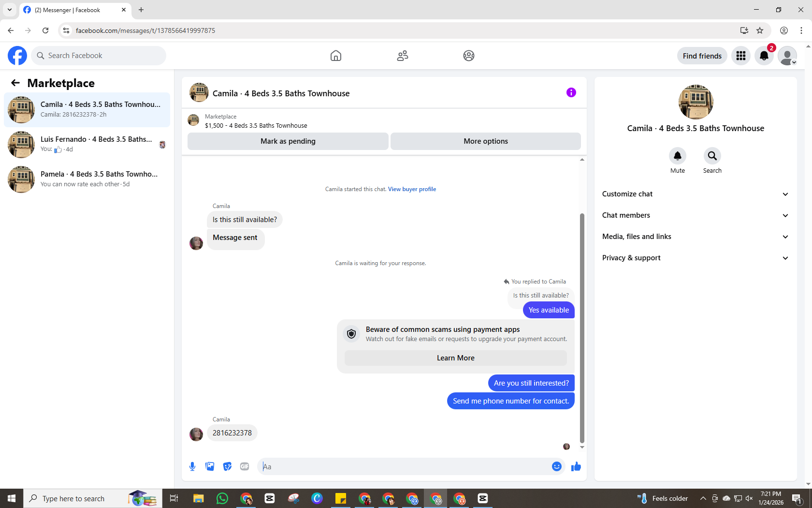This screenshot has width=812, height=508.
Task: View site information icon in address bar
Action: (66, 30)
